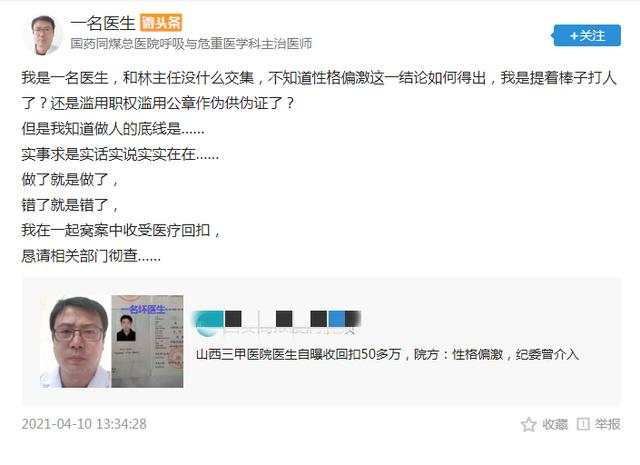Screen dimensions: 640x465
Task: Open the author's profile avatar
Action: pyautogui.click(x=43, y=35)
